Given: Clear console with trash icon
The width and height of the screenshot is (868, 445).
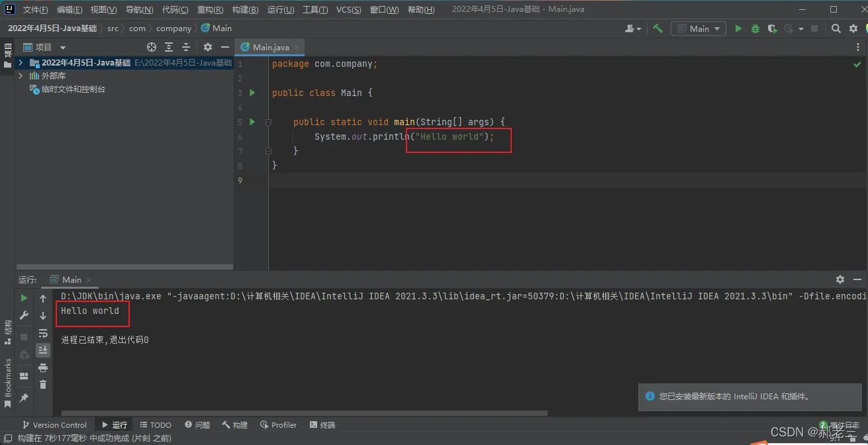Looking at the screenshot, I should 43,385.
